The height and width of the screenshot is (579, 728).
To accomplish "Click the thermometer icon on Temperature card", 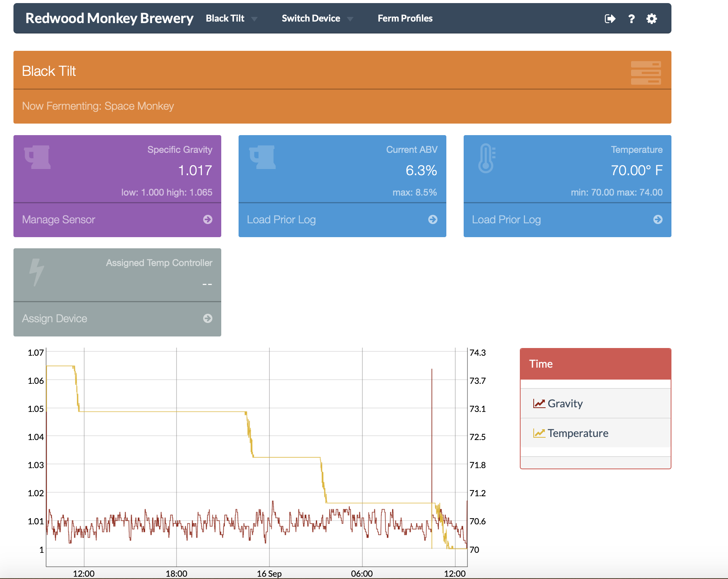I will tap(486, 158).
